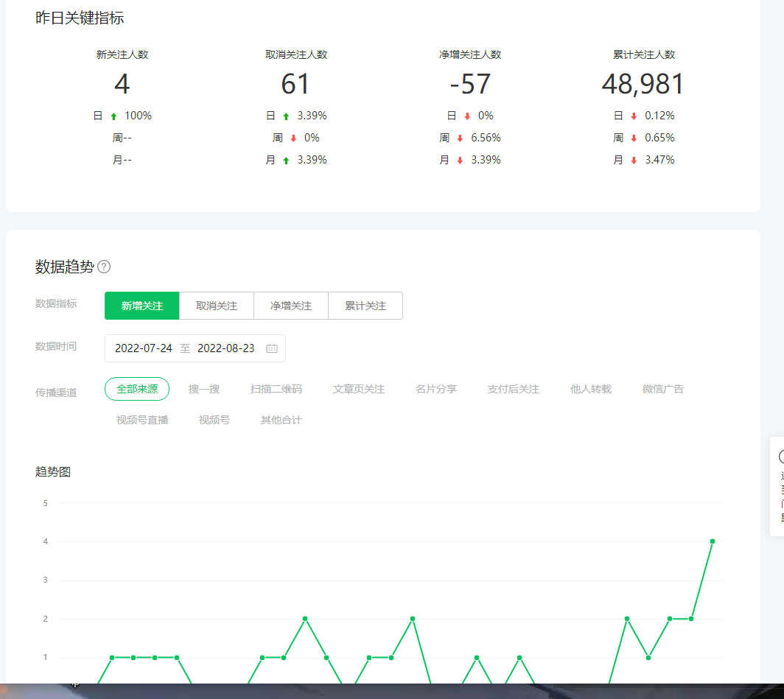Click the end date 2022-08-23
Image resolution: width=784 pixels, height=699 pixels.
(226, 348)
